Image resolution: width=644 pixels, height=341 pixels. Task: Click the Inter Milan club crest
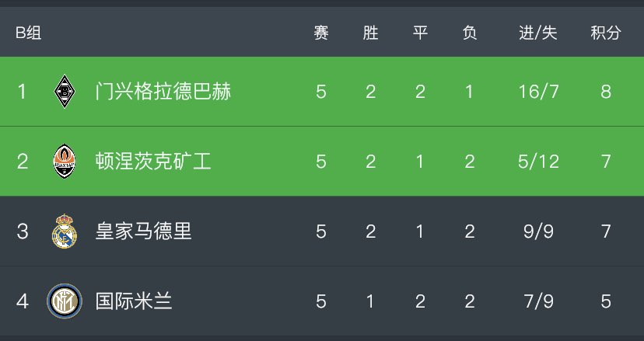(x=64, y=301)
